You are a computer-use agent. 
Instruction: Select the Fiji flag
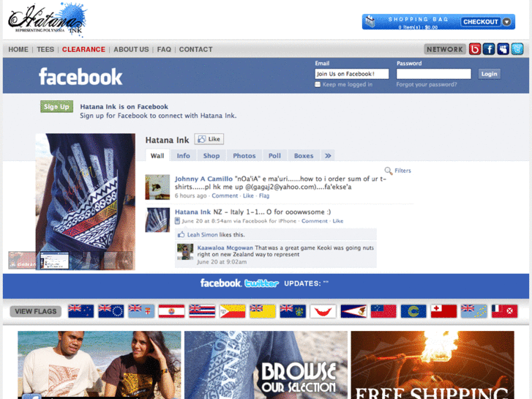pyautogui.click(x=141, y=311)
